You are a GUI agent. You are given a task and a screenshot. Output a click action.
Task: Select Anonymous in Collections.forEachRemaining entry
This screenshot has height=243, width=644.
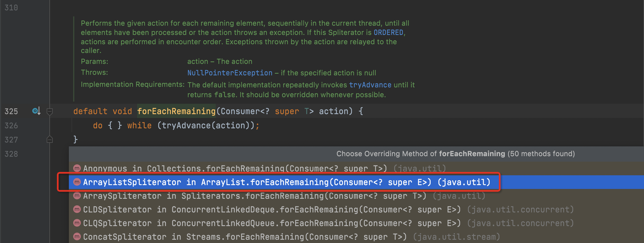pos(235,168)
